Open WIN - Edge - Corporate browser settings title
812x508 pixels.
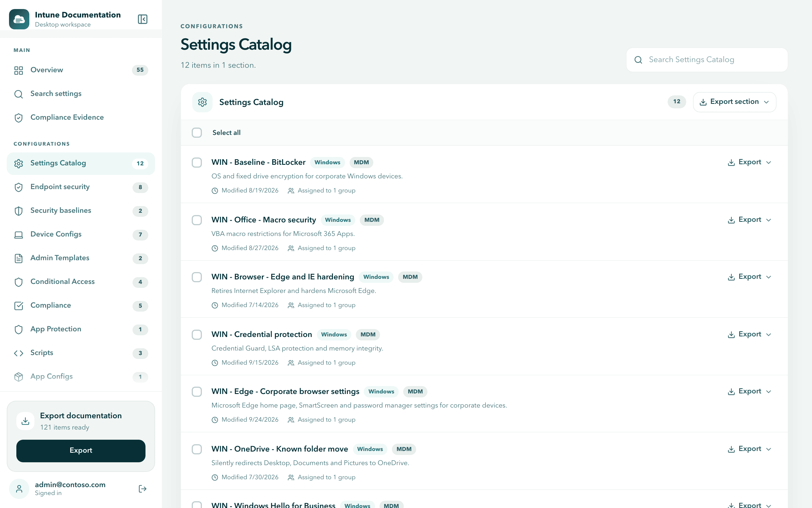(x=285, y=391)
